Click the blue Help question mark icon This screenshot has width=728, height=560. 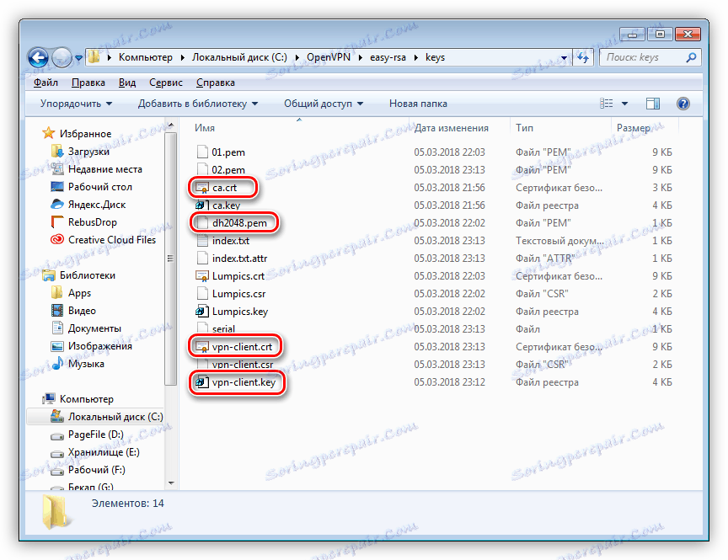[x=683, y=104]
